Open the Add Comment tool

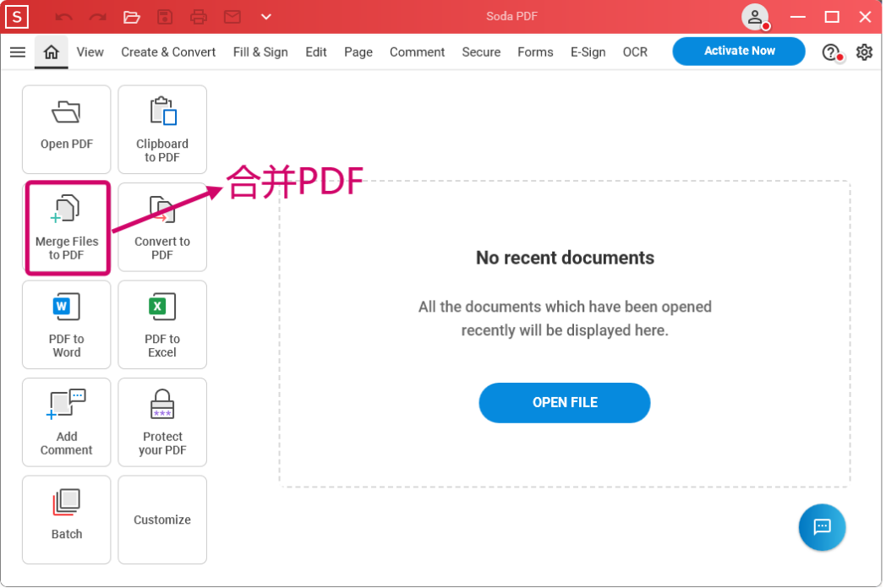67,422
